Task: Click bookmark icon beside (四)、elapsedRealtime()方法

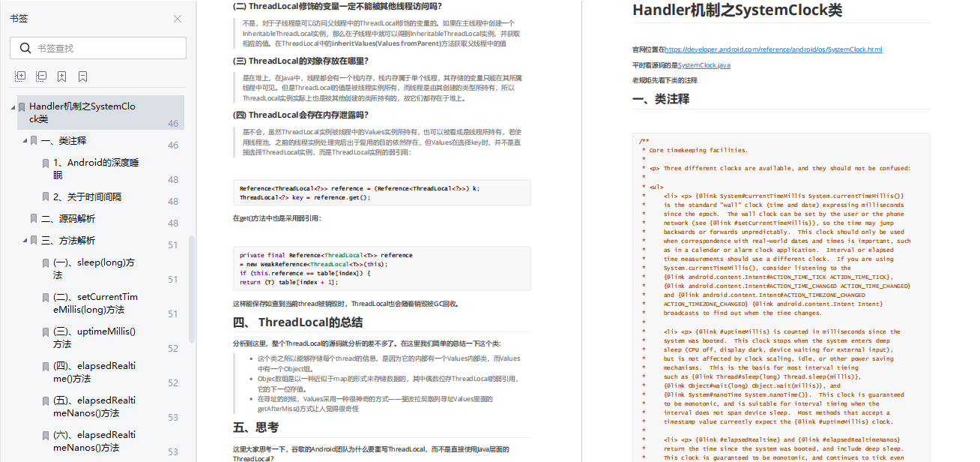Action: [x=46, y=367]
